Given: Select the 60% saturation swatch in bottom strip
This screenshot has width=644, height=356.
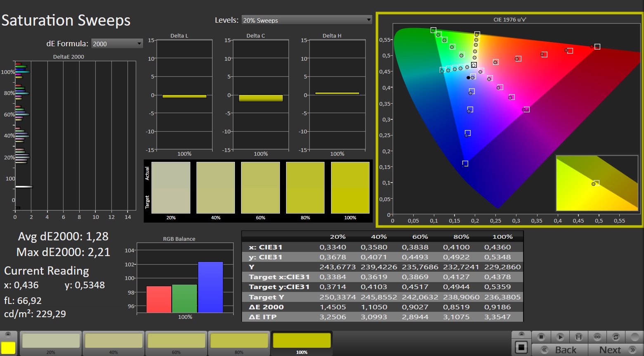Looking at the screenshot, I should [176, 341].
